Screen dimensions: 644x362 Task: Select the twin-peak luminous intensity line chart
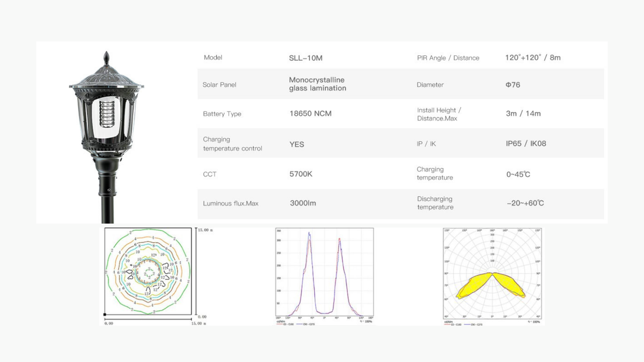point(324,276)
